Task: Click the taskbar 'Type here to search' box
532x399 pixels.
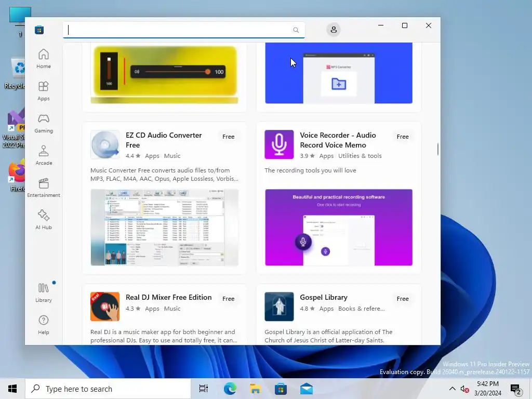Action: (x=108, y=389)
